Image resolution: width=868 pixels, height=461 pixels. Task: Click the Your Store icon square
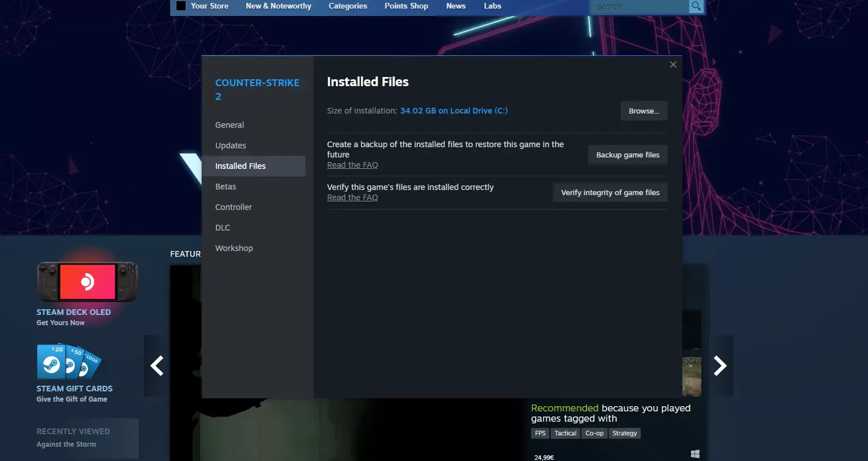pos(181,6)
